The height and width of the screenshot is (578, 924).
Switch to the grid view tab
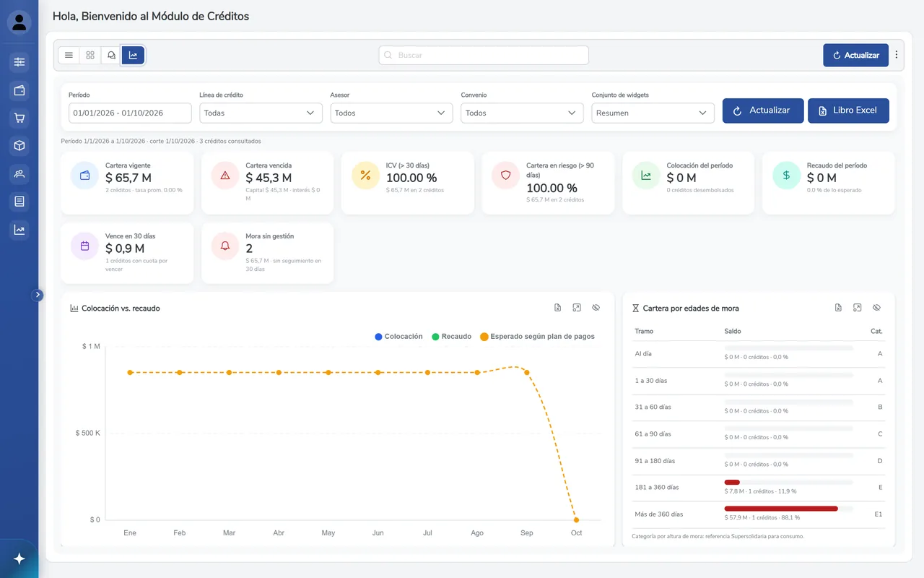tap(90, 55)
